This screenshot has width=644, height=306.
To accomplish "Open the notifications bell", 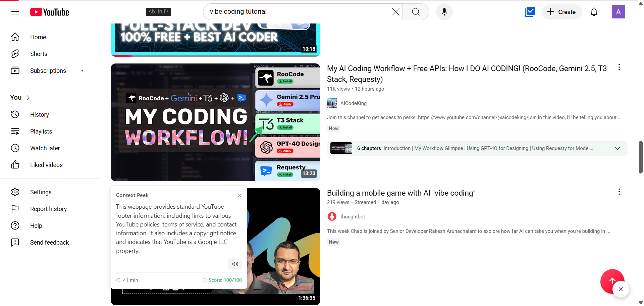I will tap(594, 12).
